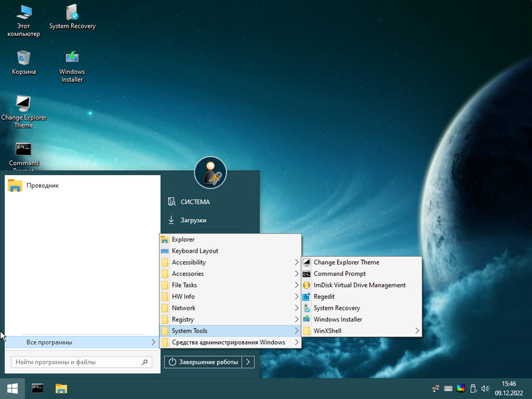Expand the Accessories folder submenu

[230, 274]
